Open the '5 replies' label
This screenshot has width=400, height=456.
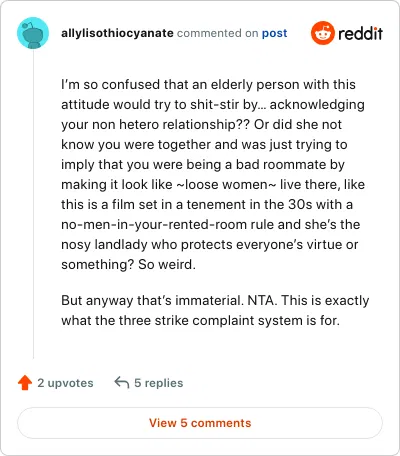[159, 383]
